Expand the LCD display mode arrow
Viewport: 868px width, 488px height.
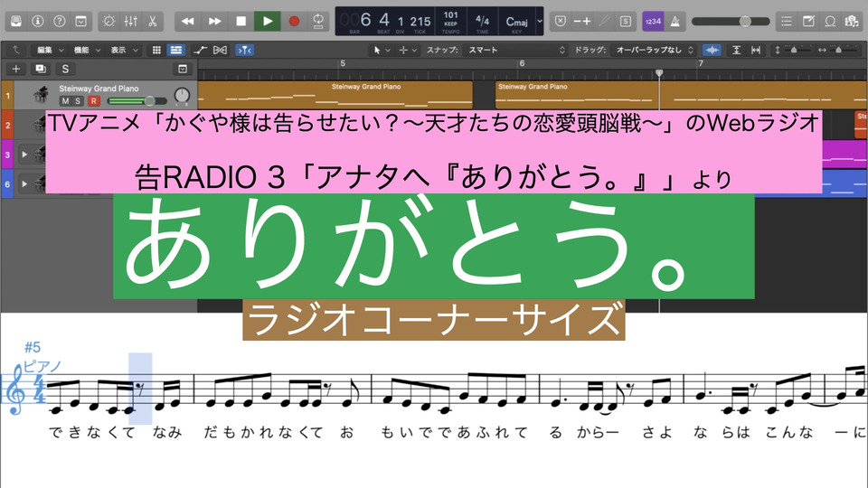pos(540,21)
